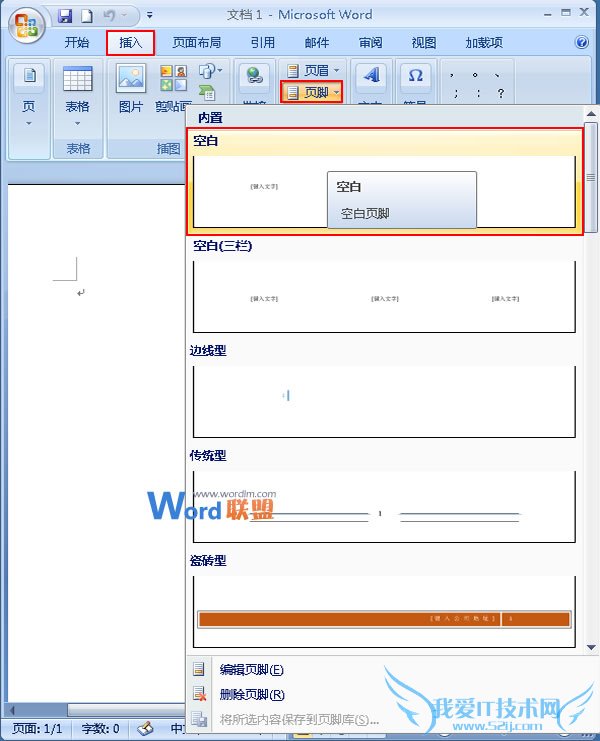Save document with floppy disk icon

click(65, 16)
